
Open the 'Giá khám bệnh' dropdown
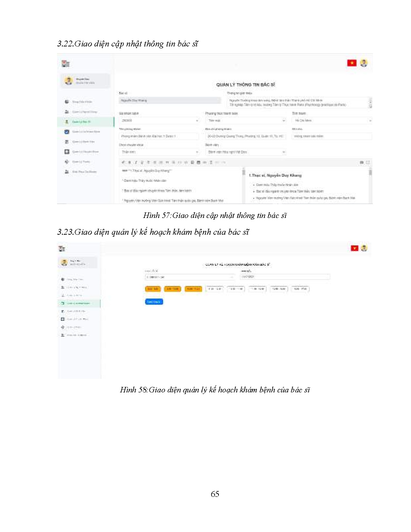pyautogui.click(x=160, y=121)
